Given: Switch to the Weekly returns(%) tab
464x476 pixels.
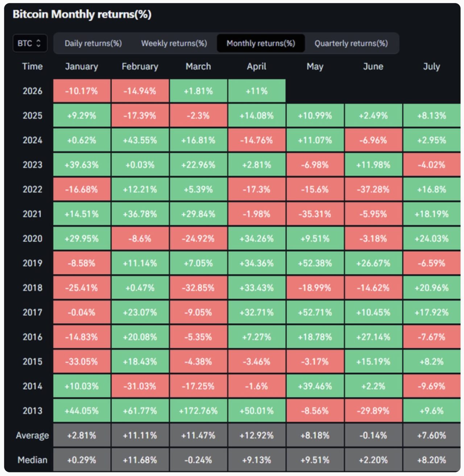Looking at the screenshot, I should pyautogui.click(x=174, y=43).
